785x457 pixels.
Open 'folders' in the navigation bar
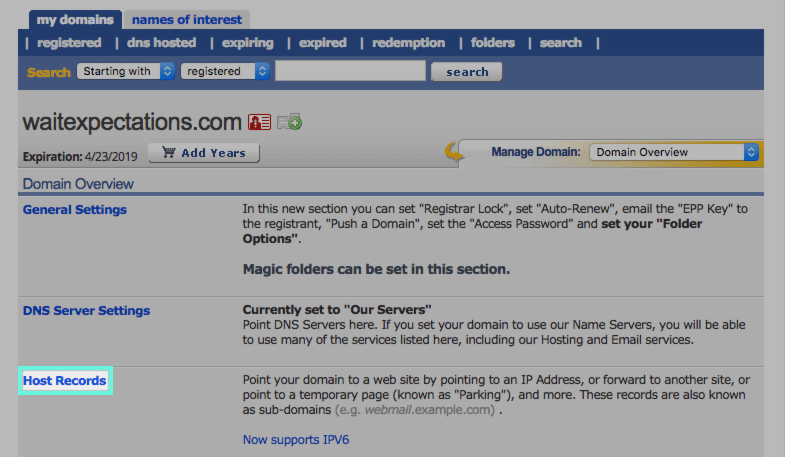click(492, 43)
